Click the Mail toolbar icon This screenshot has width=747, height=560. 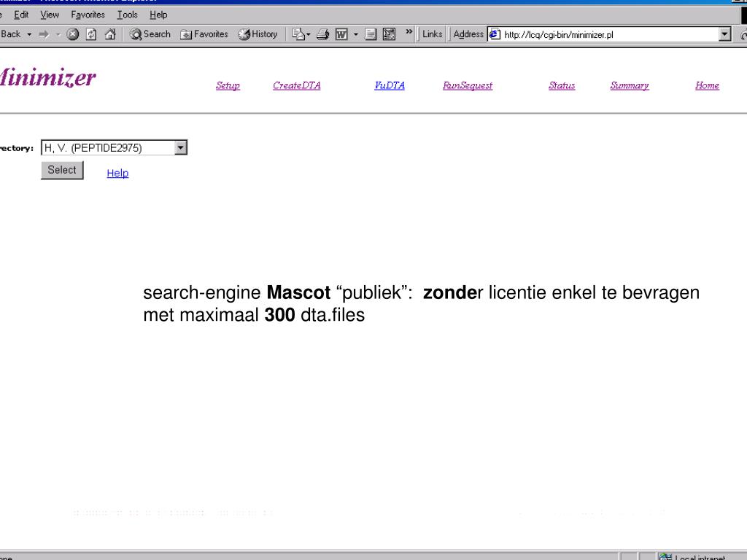point(298,34)
